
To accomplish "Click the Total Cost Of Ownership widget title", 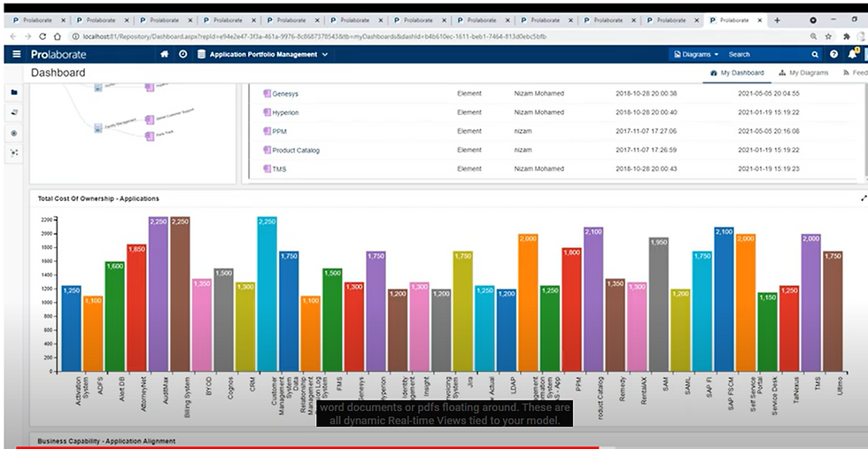I will click(x=98, y=198).
